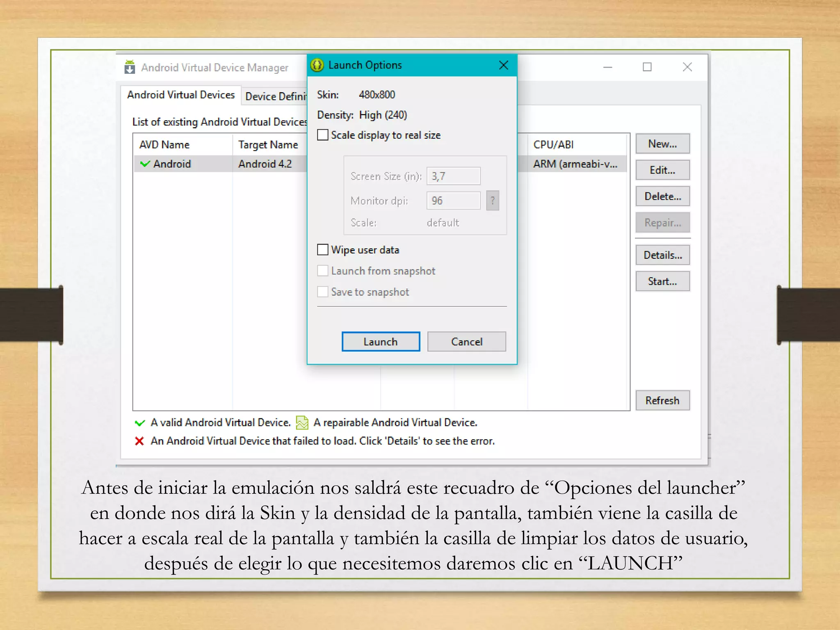Close the Launch Options dialog
Screen dimensions: 840x630
click(x=504, y=65)
